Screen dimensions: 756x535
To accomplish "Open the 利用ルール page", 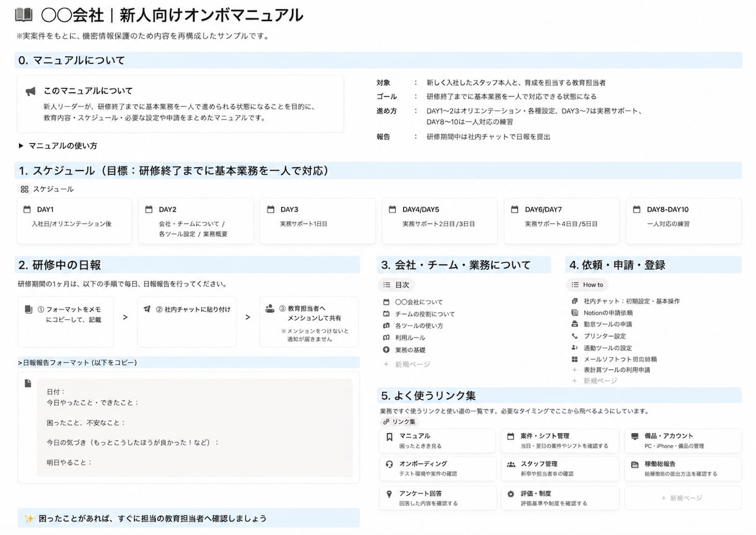I will pos(410,338).
